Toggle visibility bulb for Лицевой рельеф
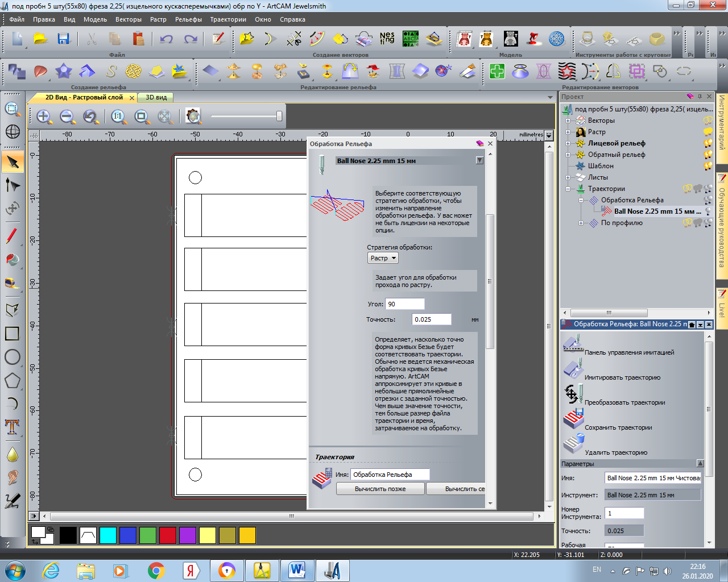 click(x=708, y=143)
